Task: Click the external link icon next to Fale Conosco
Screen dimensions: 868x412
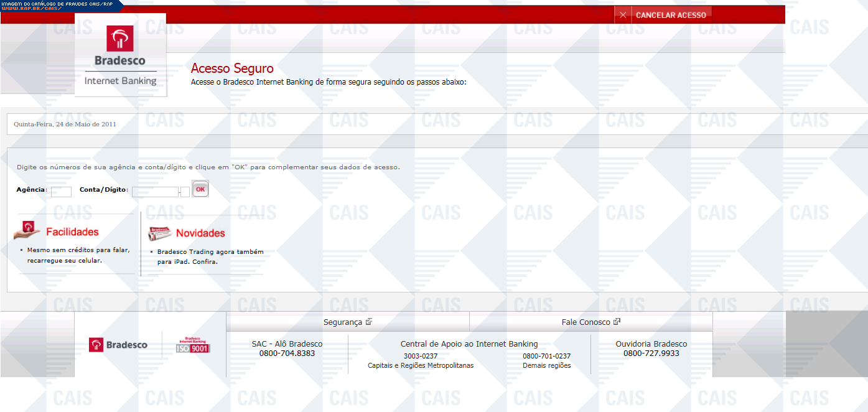Action: [x=617, y=322]
